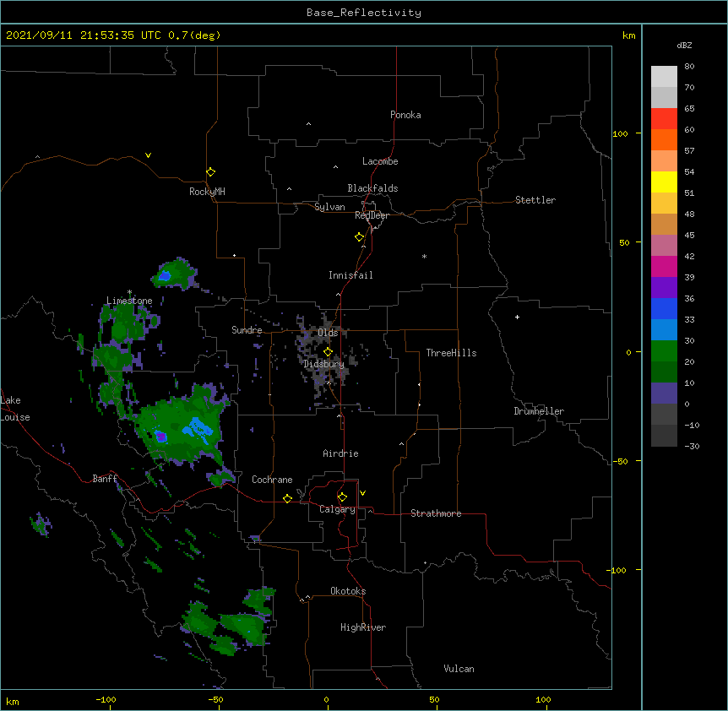Viewport: 728px width, 711px height.
Task: Click the yellow diamond marker south of RedDeer
Action: (x=359, y=237)
